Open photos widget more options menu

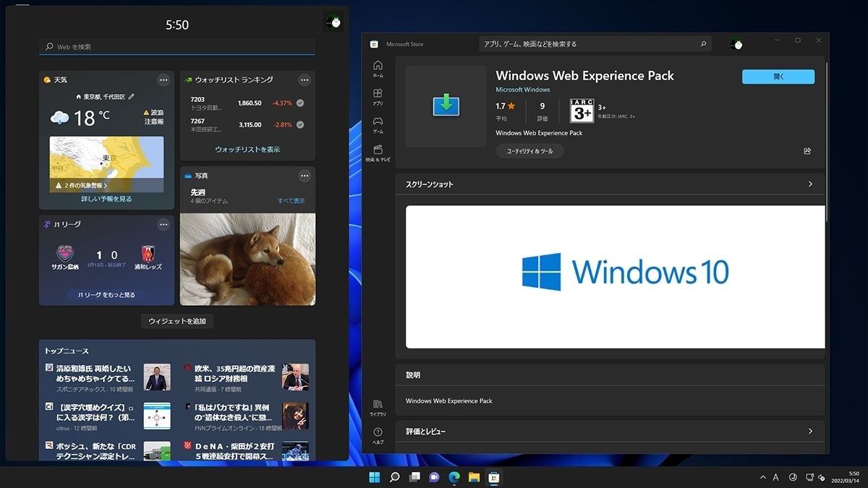click(305, 175)
